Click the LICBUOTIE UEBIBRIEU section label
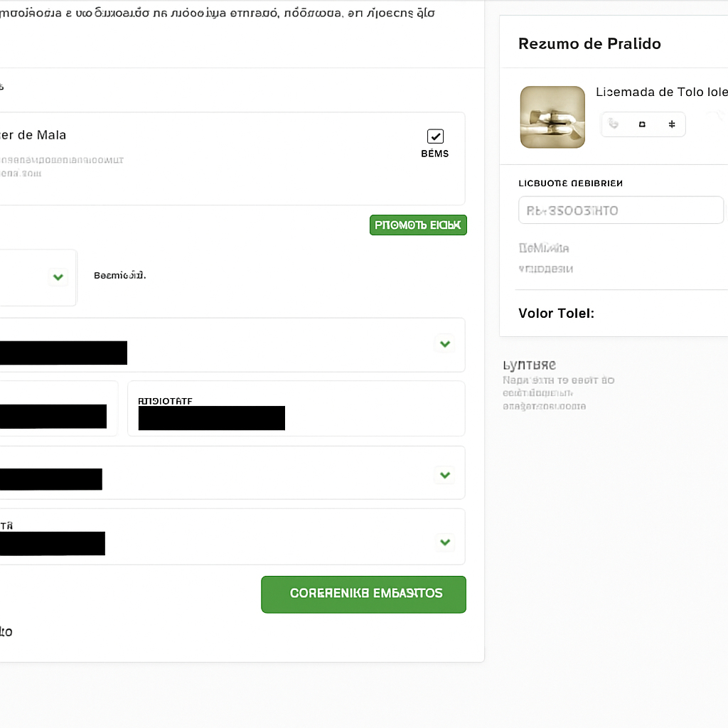 pos(570,183)
